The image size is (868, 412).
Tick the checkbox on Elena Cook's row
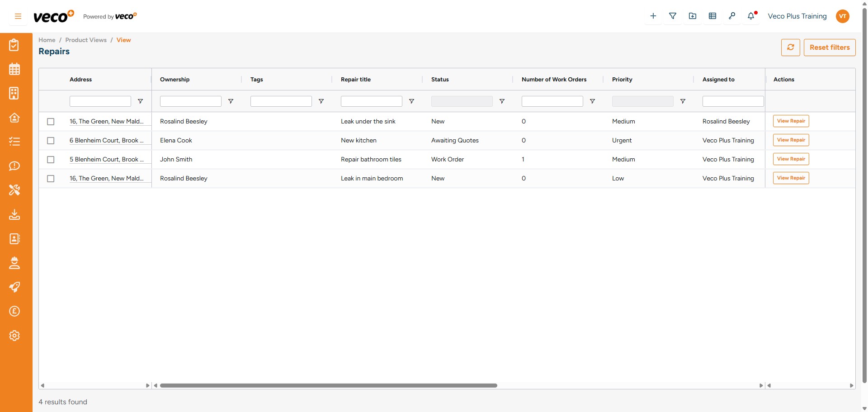point(50,141)
